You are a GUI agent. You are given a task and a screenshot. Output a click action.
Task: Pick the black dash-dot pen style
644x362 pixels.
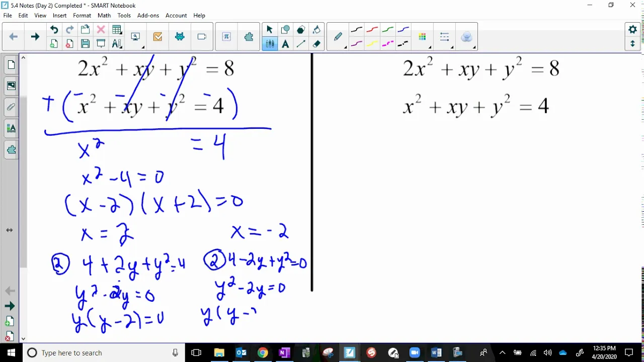coord(403,44)
